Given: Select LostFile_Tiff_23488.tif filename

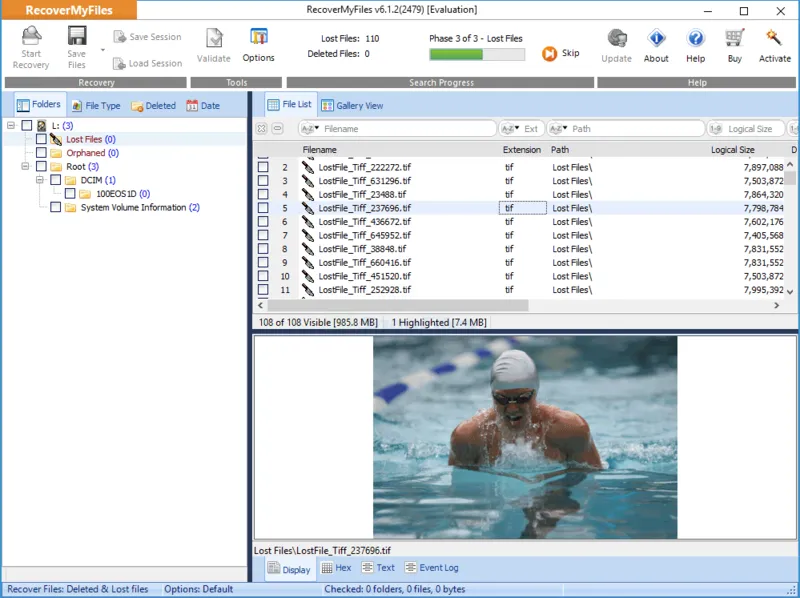Looking at the screenshot, I should 362,194.
